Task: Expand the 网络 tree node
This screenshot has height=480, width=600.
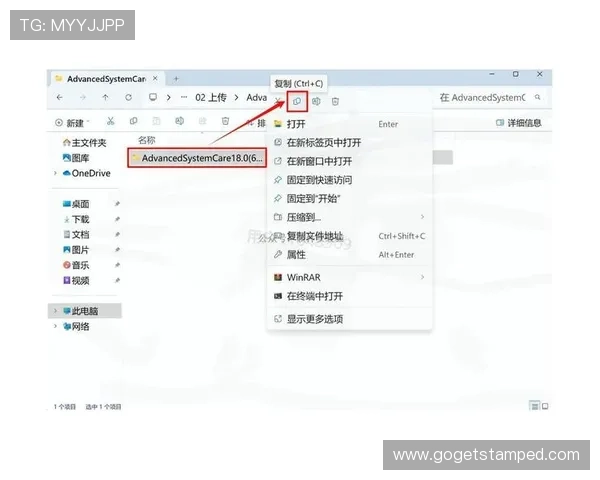Action: (x=55, y=326)
